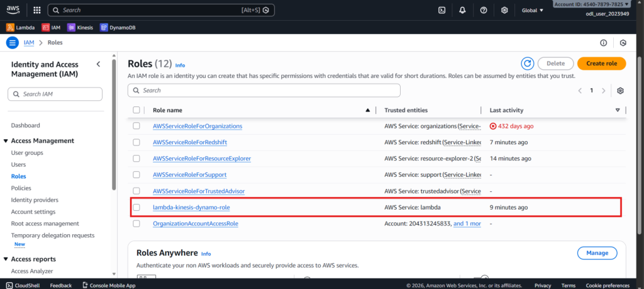Click the Create role button
The height and width of the screenshot is (289, 644).
601,64
